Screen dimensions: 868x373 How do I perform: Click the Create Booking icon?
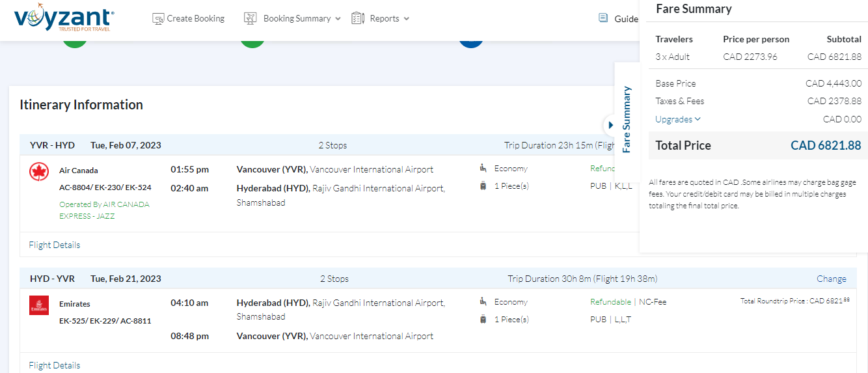(x=158, y=19)
